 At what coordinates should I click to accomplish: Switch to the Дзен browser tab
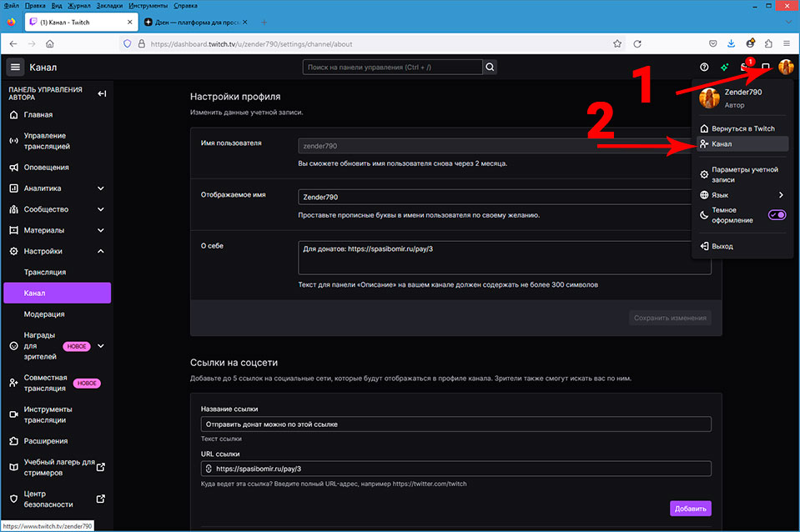coord(195,23)
